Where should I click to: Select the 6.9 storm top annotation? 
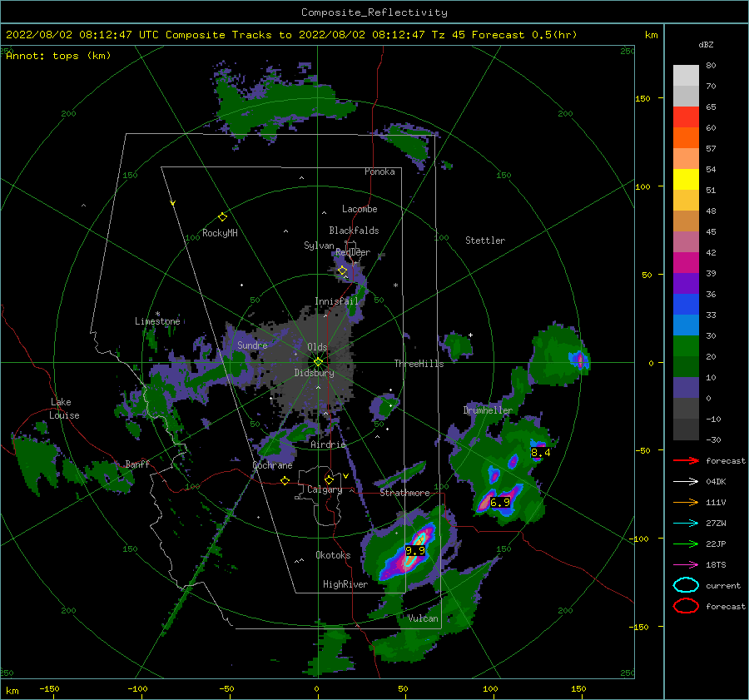pyautogui.click(x=500, y=502)
